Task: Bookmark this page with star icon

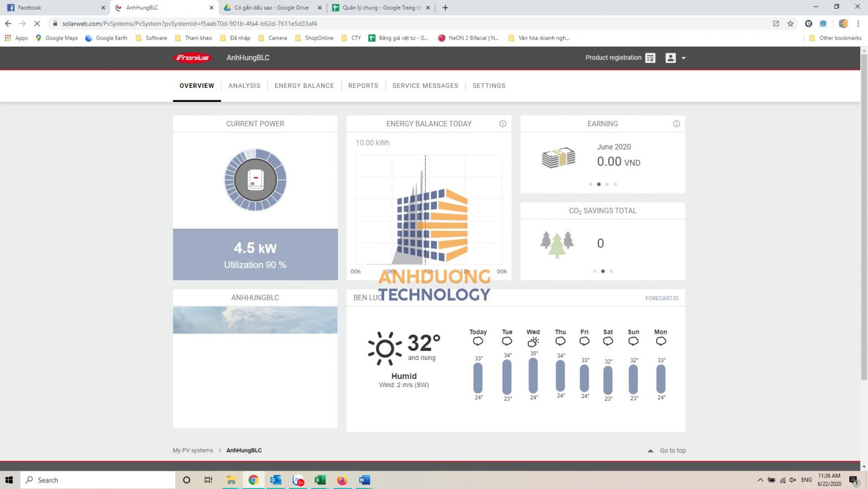Action: [x=790, y=23]
